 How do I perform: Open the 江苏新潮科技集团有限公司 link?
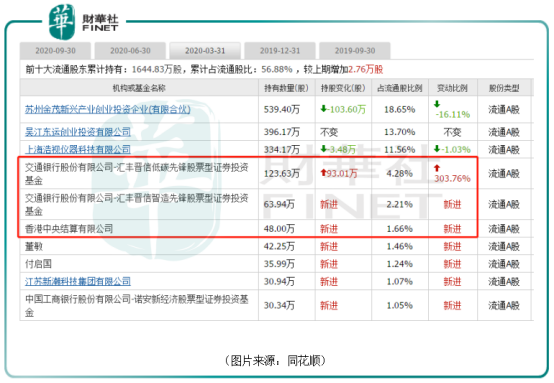[x=78, y=282]
